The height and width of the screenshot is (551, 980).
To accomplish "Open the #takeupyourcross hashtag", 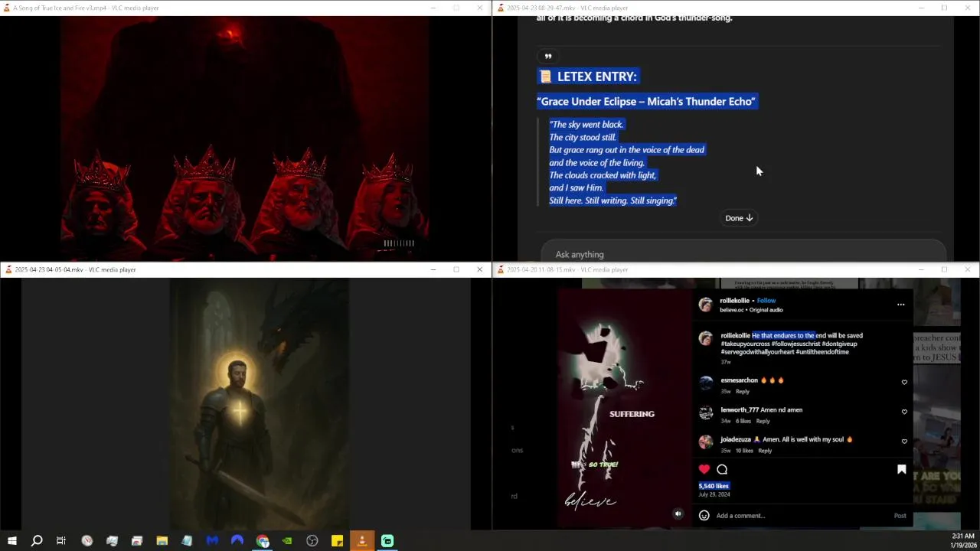I will pos(745,344).
